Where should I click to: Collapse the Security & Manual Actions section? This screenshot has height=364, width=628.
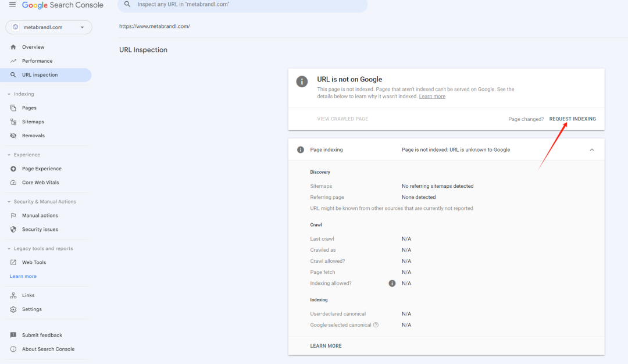9,201
